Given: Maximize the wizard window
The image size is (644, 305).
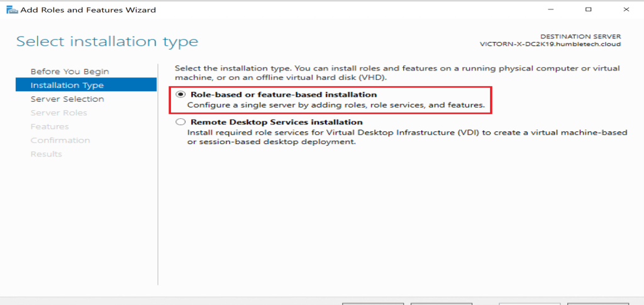Looking at the screenshot, I should click(x=589, y=10).
